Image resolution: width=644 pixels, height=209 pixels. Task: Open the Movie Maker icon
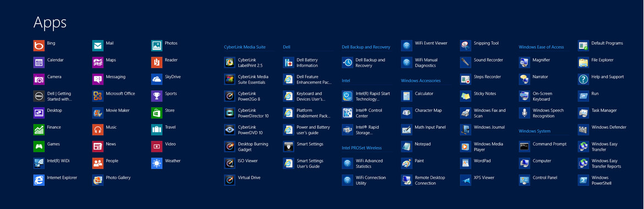pyautogui.click(x=98, y=113)
